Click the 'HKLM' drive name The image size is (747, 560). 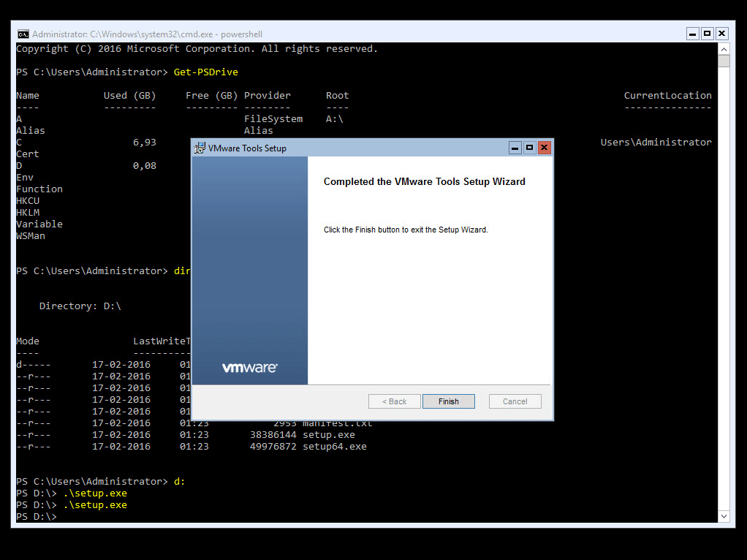tap(28, 213)
